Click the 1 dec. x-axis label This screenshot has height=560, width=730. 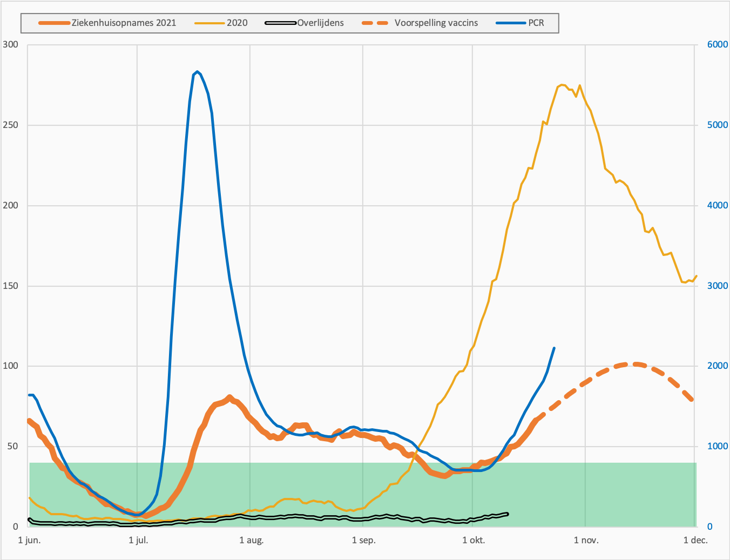click(x=695, y=540)
